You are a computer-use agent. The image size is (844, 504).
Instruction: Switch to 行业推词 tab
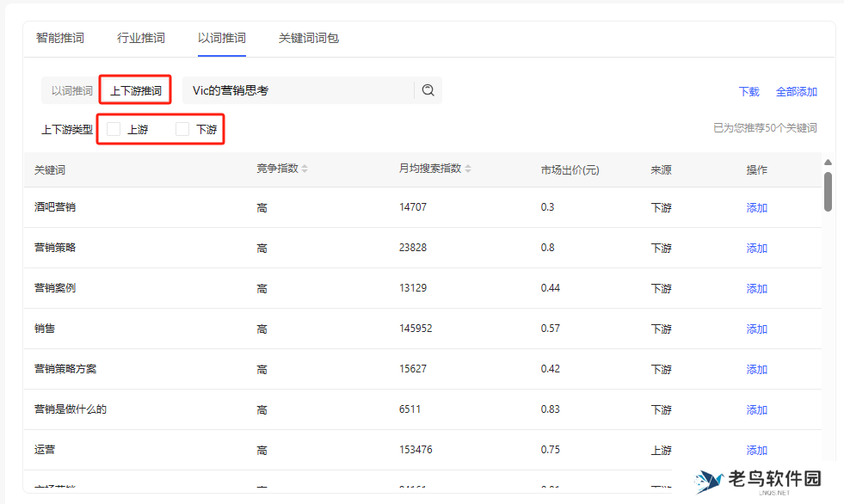[141, 38]
